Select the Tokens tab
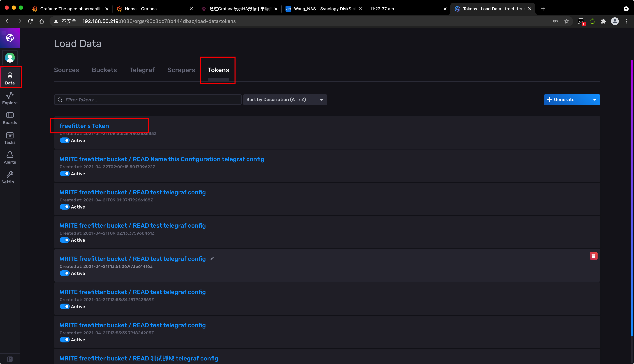This screenshot has width=634, height=364. [218, 70]
